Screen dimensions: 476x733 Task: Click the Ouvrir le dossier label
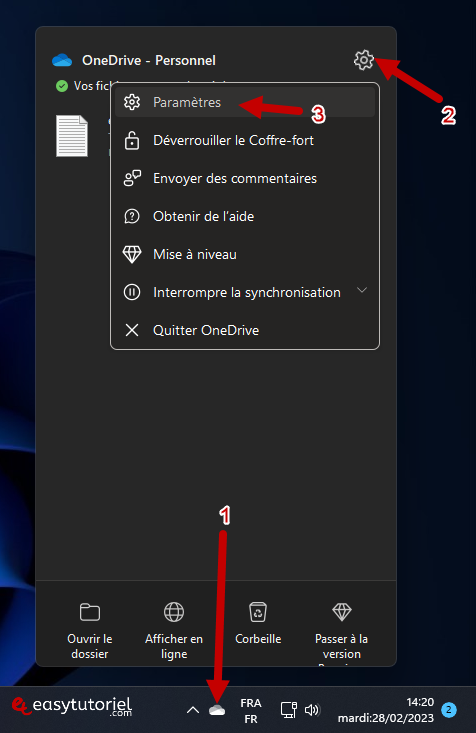pyautogui.click(x=90, y=646)
